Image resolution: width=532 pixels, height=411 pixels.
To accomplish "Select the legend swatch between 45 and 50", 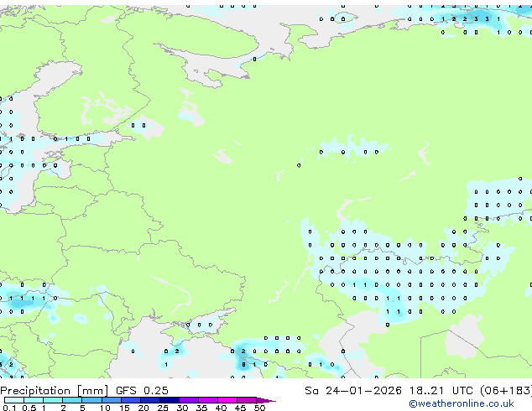I will pos(247,400).
